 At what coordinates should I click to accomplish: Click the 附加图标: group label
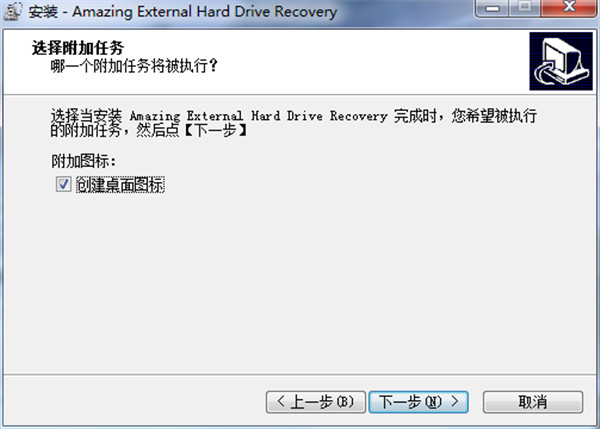[x=83, y=161]
